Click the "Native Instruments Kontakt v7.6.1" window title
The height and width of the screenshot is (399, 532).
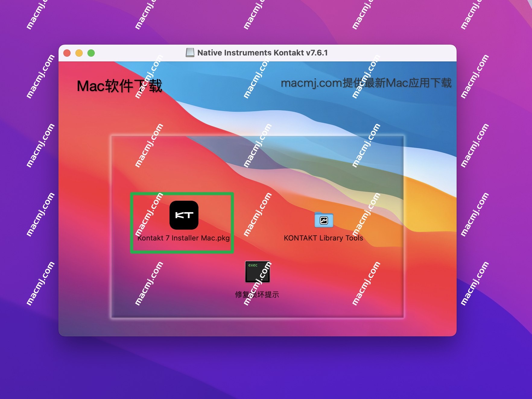tap(262, 53)
